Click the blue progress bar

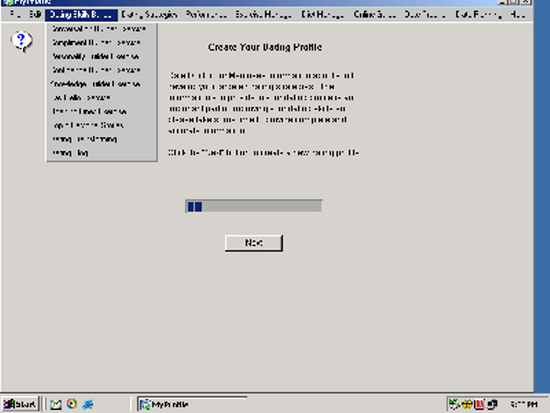[x=254, y=206]
